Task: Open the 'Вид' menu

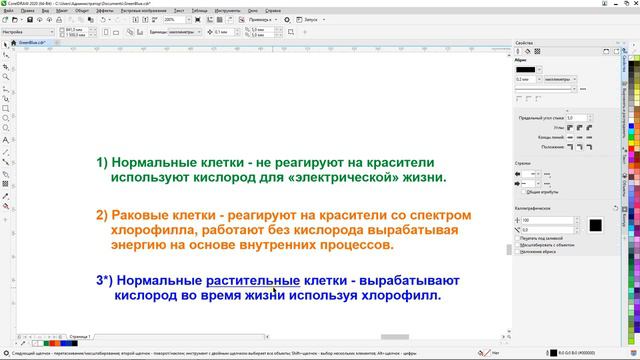Action: (45, 11)
